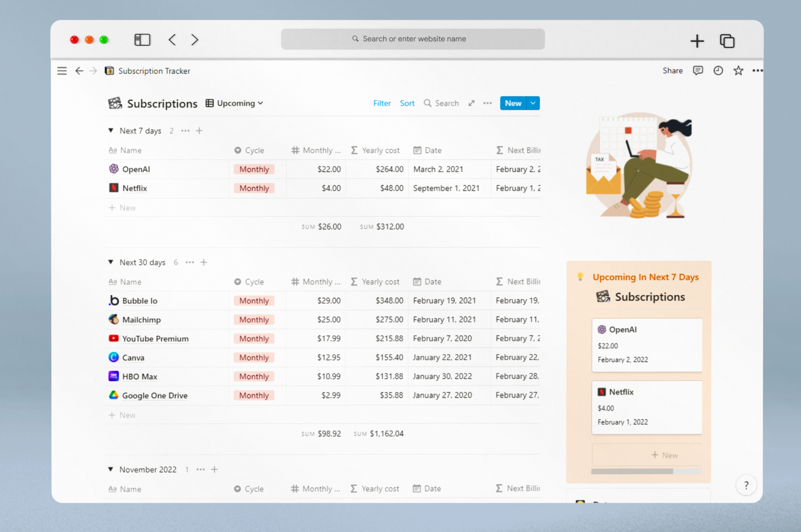This screenshot has height=532, width=801.
Task: Click the Netflix logo in the table
Action: click(x=113, y=188)
